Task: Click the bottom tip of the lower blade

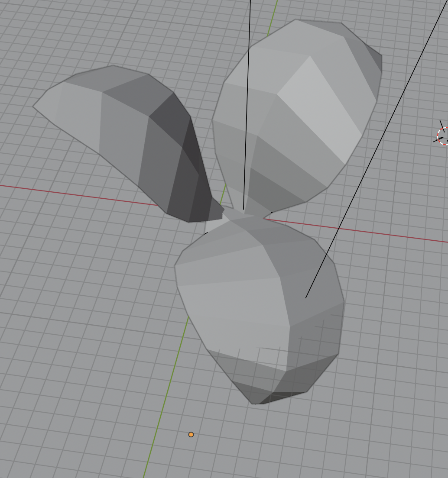Action: (x=256, y=403)
